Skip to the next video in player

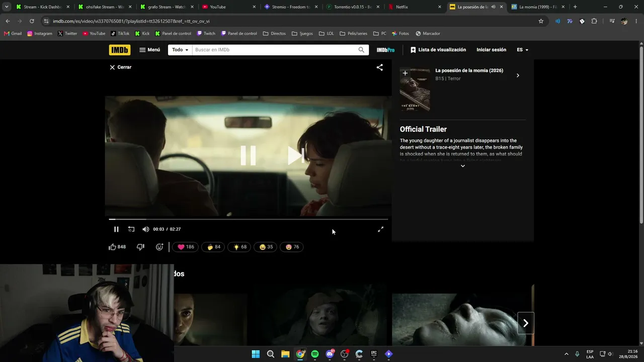click(296, 155)
